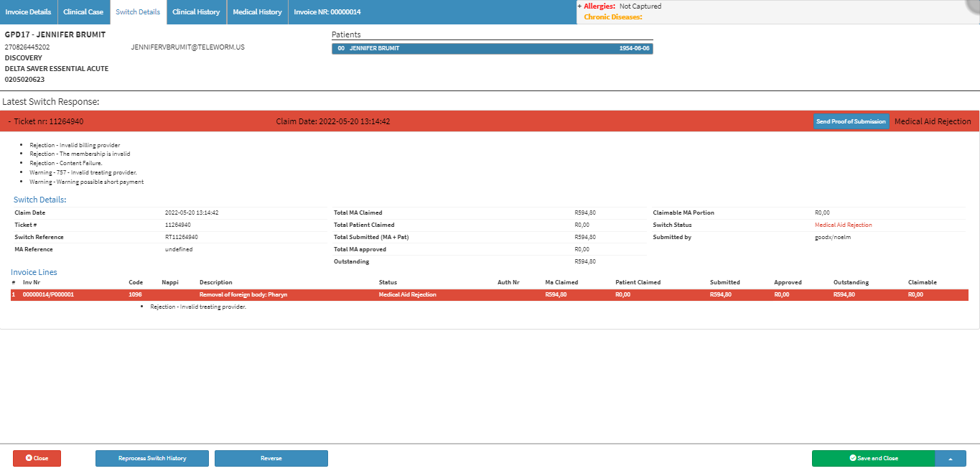Screen dimensions: 980x471
Task: Click the Total MA Claimed value R594,80
Action: pyautogui.click(x=585, y=213)
